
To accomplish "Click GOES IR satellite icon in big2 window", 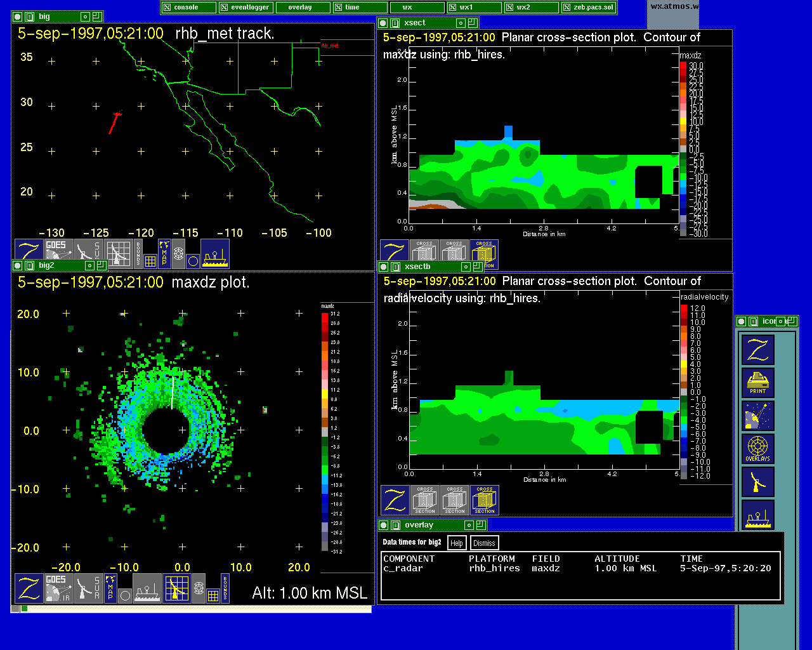I will click(58, 588).
